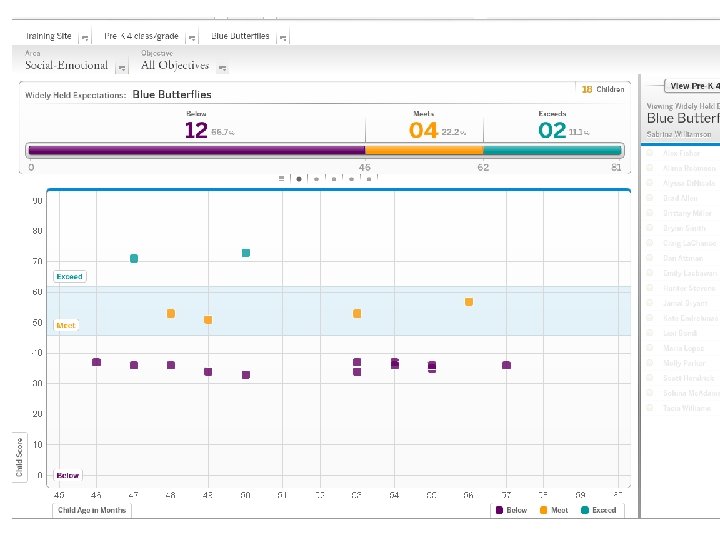Select Alana Robinson in the child list
This screenshot has height=540, width=720.
coord(689,168)
